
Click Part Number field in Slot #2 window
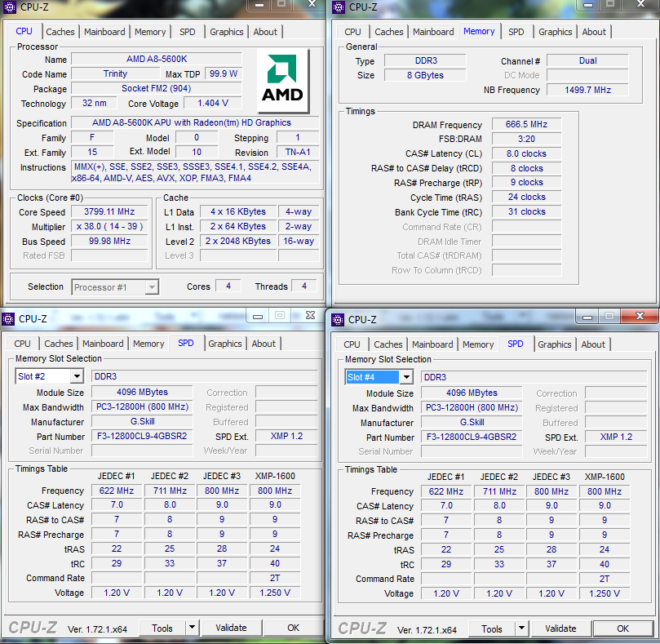(142, 436)
